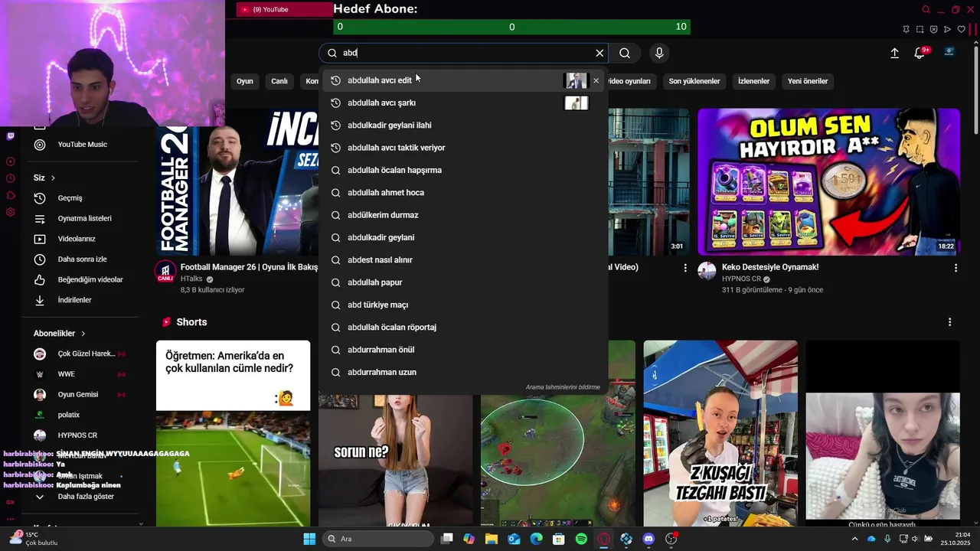Select the 'Son yüklenenler' filter chip
Screen dimensions: 980x551
(x=694, y=81)
